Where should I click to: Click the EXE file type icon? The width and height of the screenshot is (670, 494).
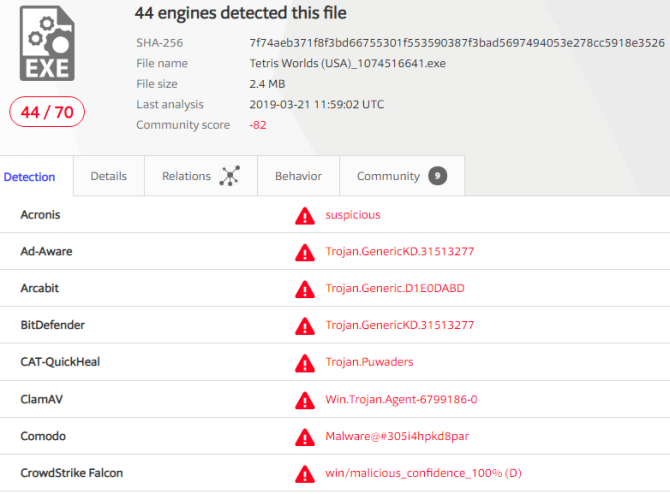point(47,42)
